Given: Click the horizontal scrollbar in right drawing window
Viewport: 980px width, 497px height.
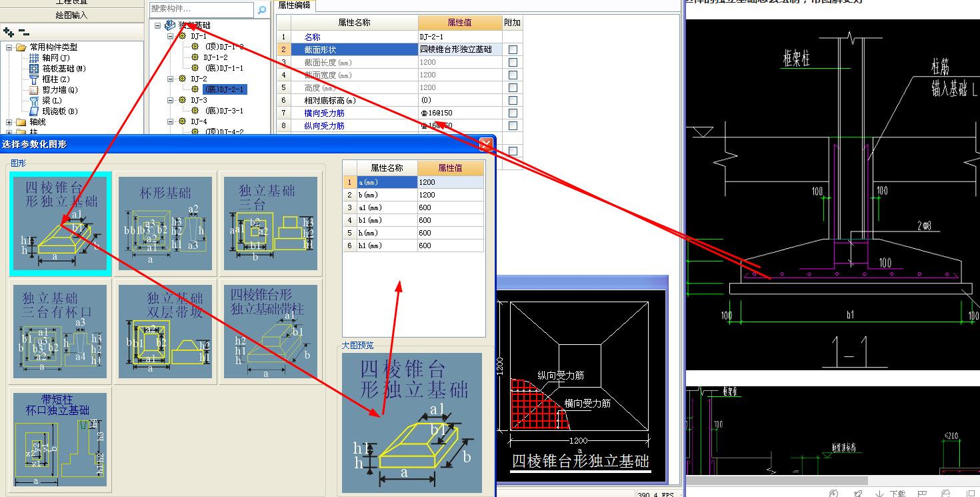Looking at the screenshot, I should click(x=777, y=480).
